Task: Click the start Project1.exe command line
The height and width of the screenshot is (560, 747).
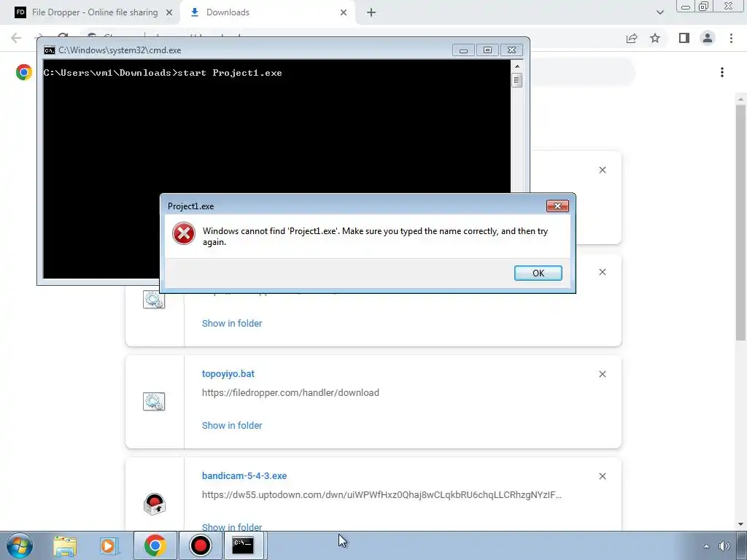Action: point(163,73)
